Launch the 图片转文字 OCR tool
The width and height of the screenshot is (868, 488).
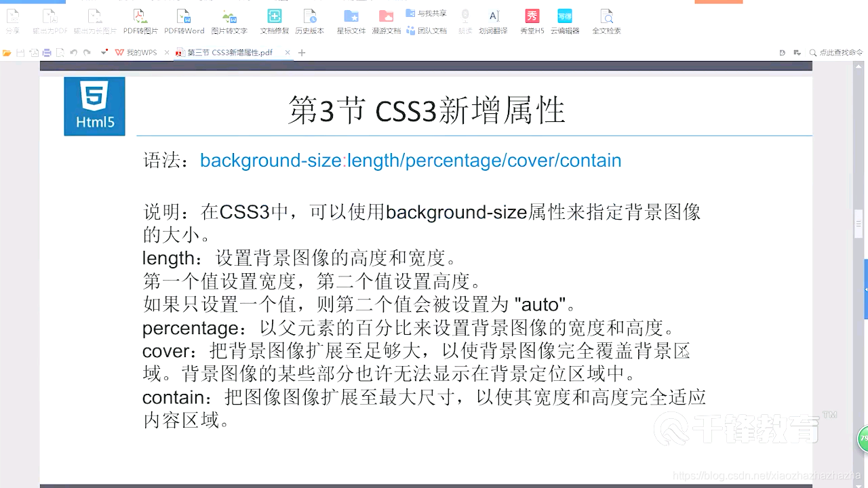(x=229, y=22)
